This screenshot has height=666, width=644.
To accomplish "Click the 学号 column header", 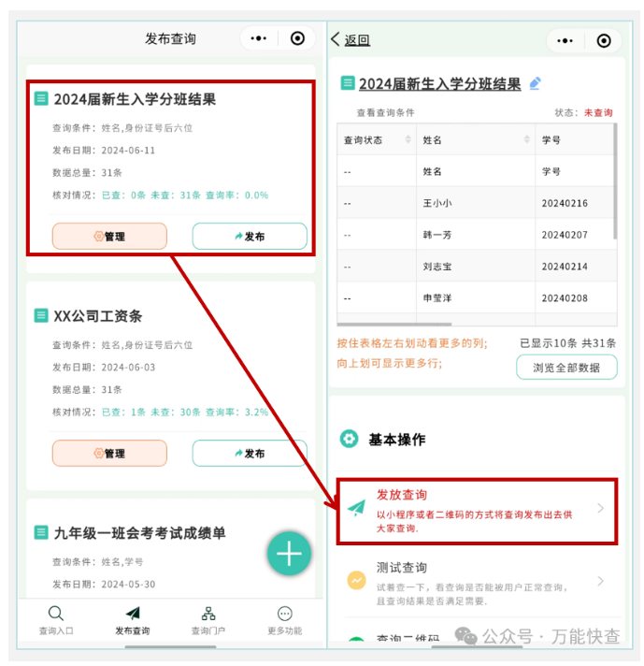I will (x=551, y=139).
